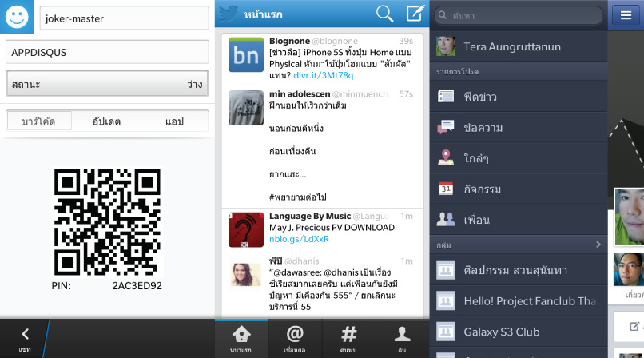The width and height of the screenshot is (644, 358).
Task: Select the บาร์โค้ด tab
Action: (38, 121)
